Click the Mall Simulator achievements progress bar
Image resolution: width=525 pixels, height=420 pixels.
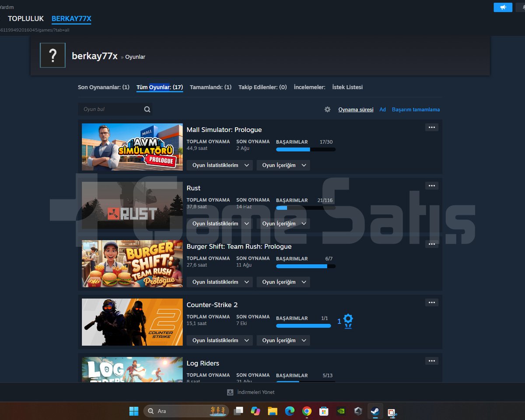[306, 150]
